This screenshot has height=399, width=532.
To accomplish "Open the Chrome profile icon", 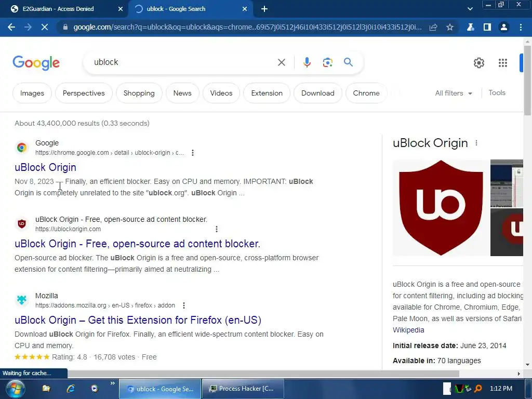I will pyautogui.click(x=504, y=27).
